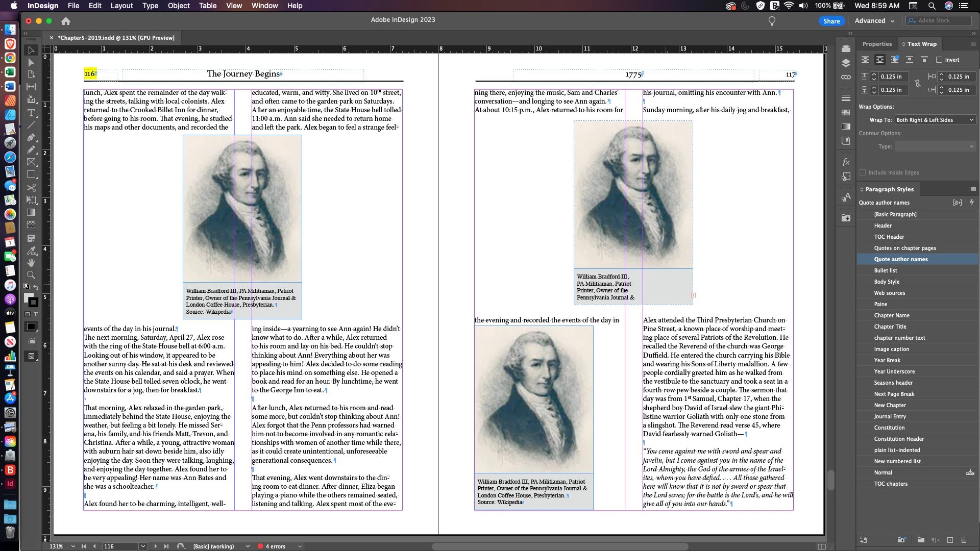
Task: Expand the zoom level dropdown at 131%
Action: (73, 546)
